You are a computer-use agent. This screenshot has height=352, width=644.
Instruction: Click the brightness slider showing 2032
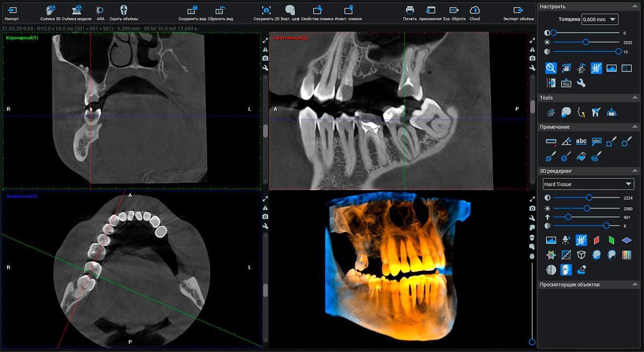586,42
